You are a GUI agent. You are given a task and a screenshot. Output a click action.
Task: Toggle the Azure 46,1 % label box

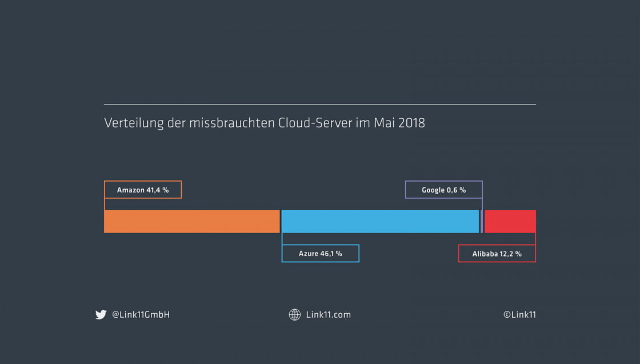(x=321, y=253)
